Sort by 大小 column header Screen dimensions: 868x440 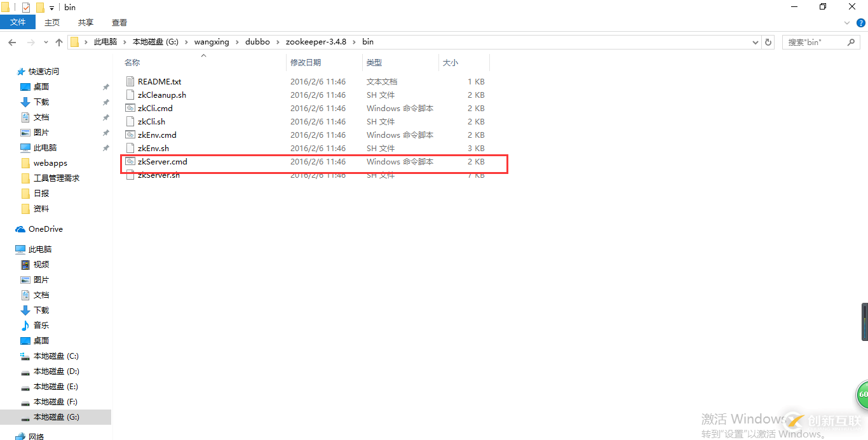(x=451, y=63)
